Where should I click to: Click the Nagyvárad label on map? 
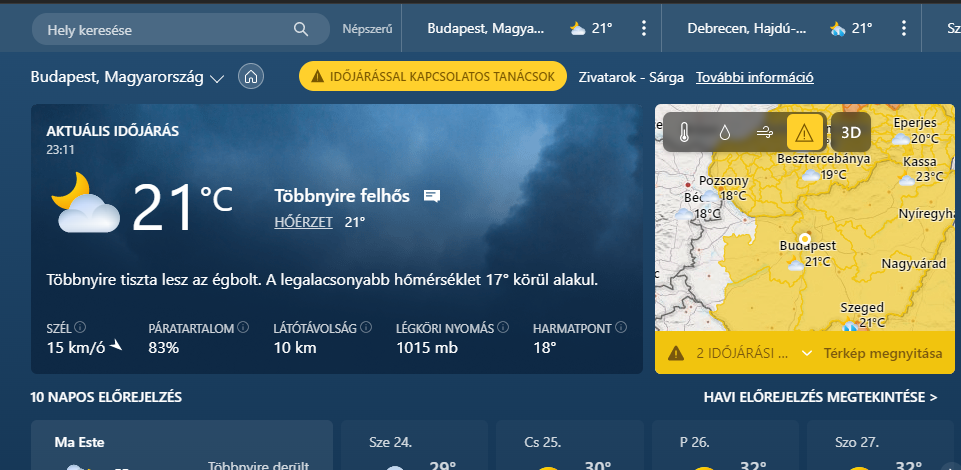click(913, 264)
